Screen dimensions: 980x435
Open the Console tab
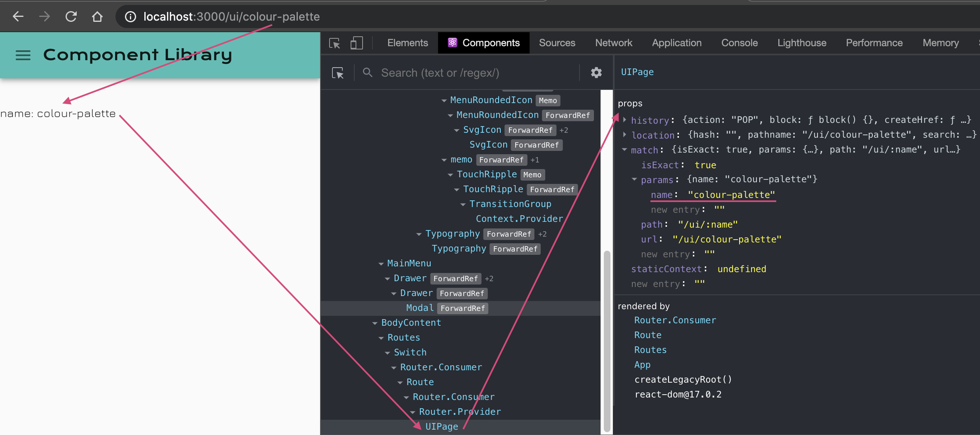[739, 43]
